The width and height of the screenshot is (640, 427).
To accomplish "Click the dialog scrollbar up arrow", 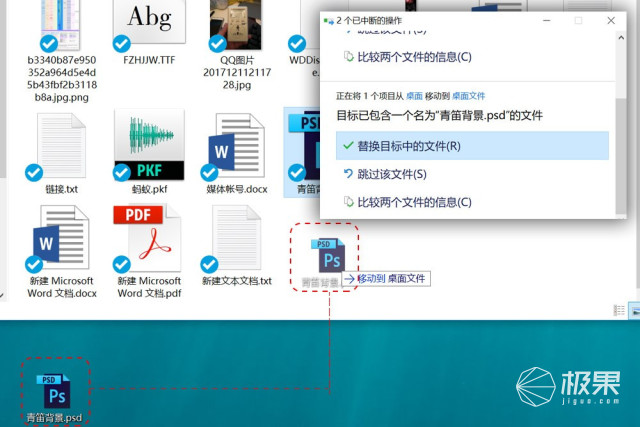I will click(621, 38).
